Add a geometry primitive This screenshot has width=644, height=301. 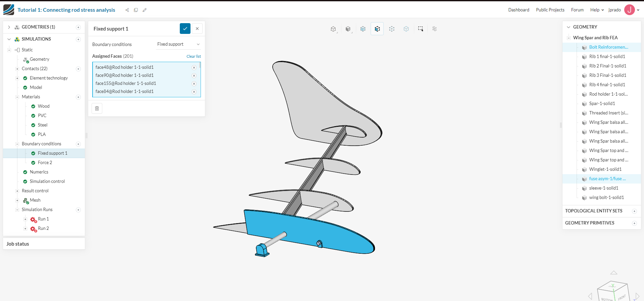point(634,223)
